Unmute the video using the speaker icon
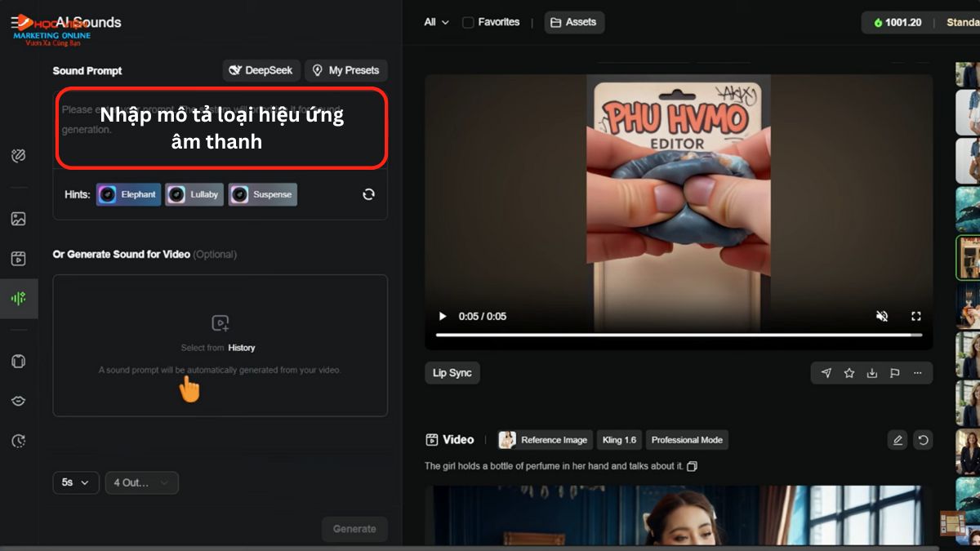 tap(882, 316)
